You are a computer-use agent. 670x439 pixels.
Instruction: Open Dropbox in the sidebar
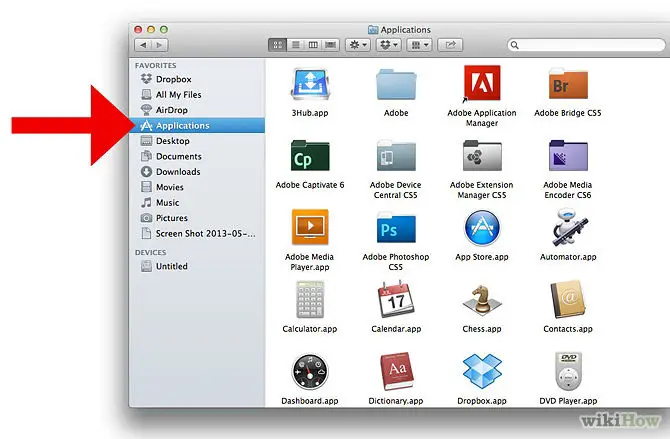(x=197, y=79)
